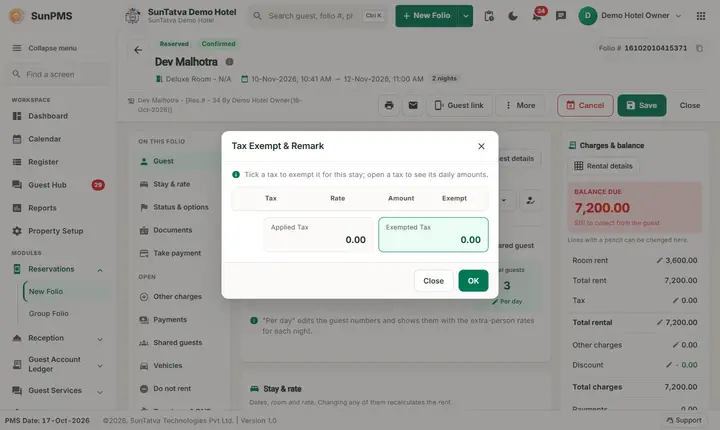Open Rental details button
Screen dimensions: 720x430
(603, 166)
